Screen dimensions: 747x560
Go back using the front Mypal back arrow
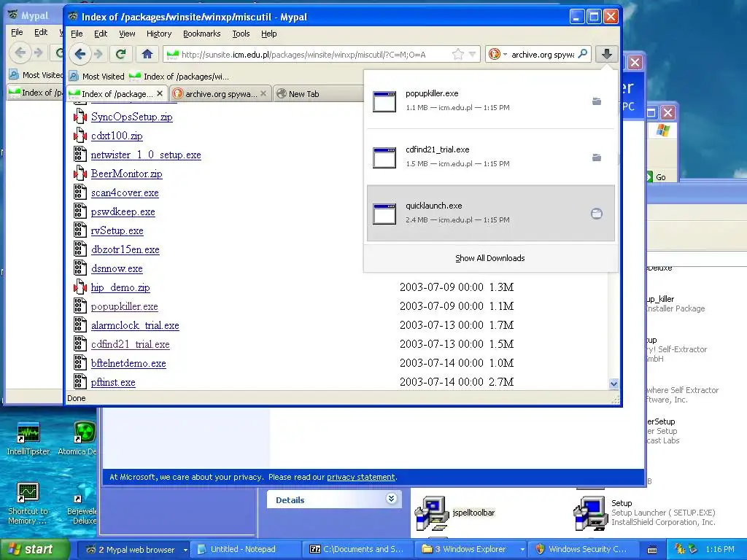[80, 54]
